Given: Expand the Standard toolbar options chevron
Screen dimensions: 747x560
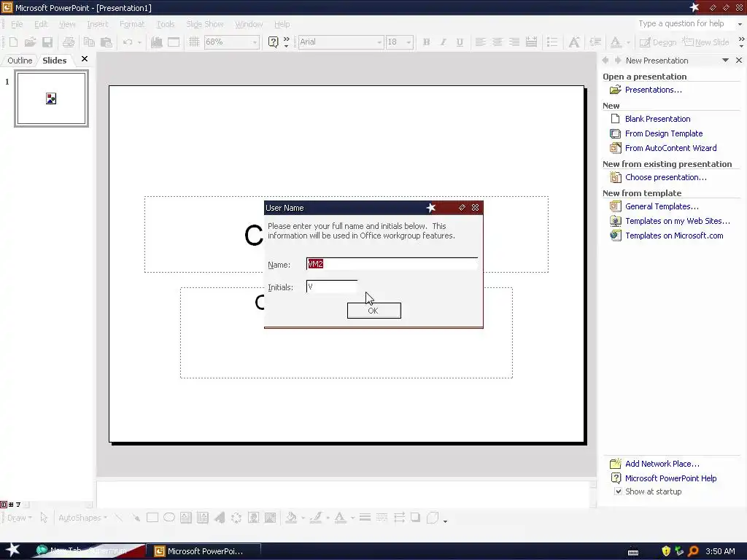Looking at the screenshot, I should point(286,42).
